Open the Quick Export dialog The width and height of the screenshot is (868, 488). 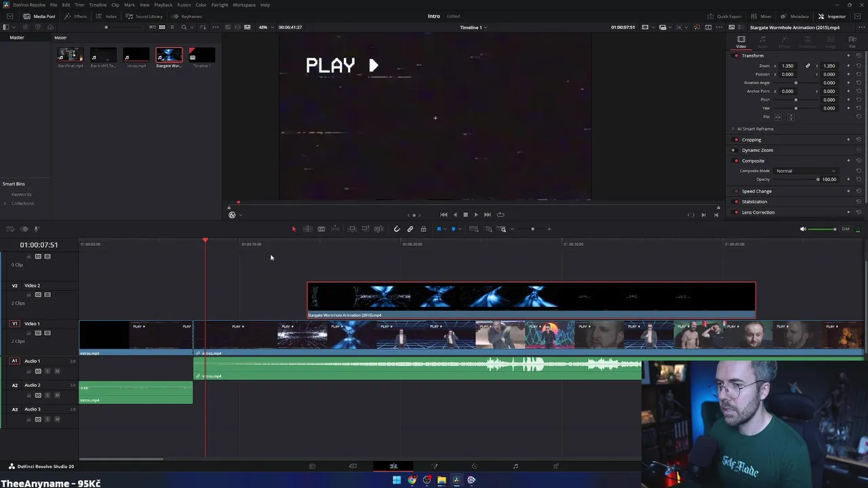(x=725, y=16)
